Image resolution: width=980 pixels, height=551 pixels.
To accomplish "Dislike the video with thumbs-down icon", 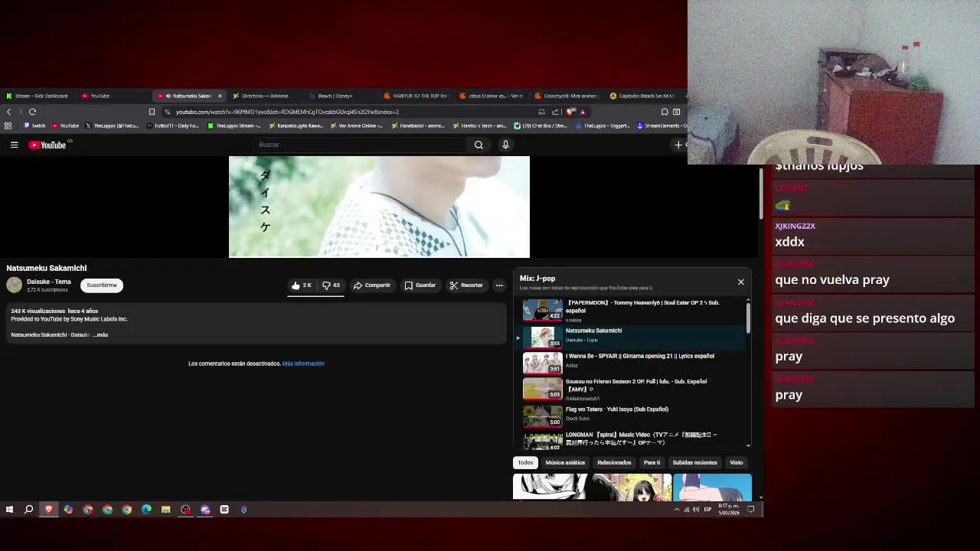I will [x=331, y=285].
